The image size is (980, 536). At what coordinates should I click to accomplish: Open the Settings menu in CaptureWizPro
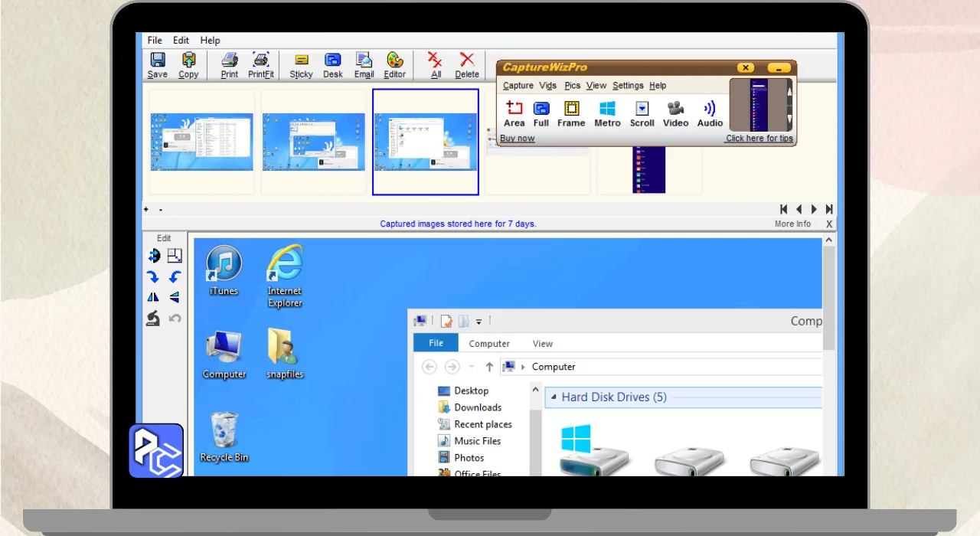point(628,86)
